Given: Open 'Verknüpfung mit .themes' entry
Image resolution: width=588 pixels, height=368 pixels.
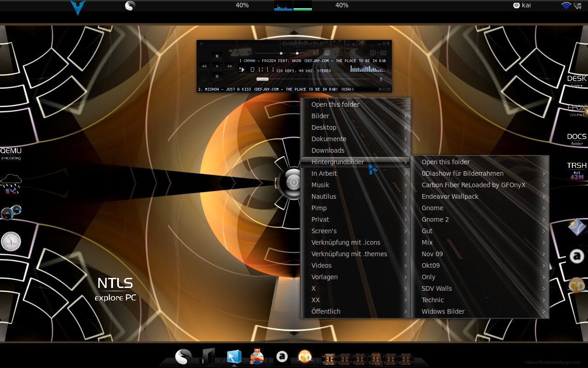Looking at the screenshot, I should point(356,254).
